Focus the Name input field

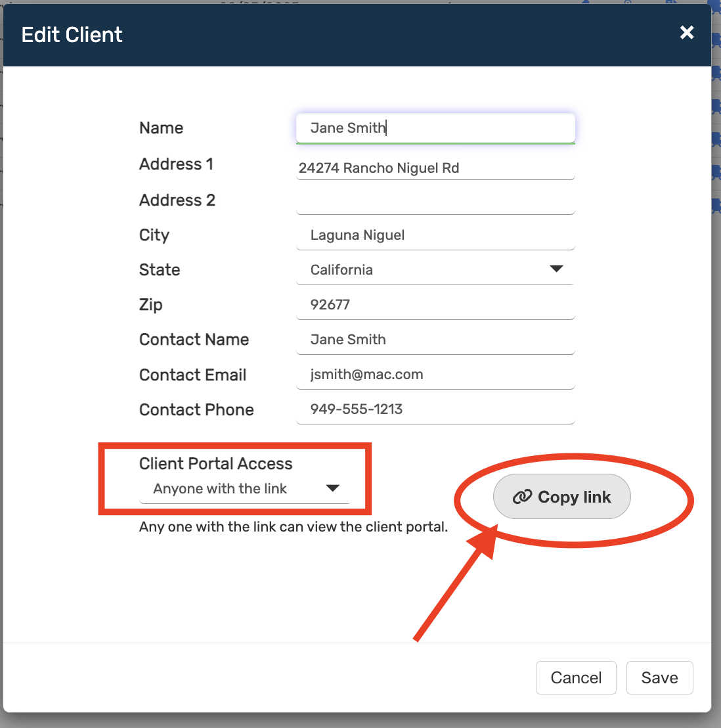coord(435,128)
